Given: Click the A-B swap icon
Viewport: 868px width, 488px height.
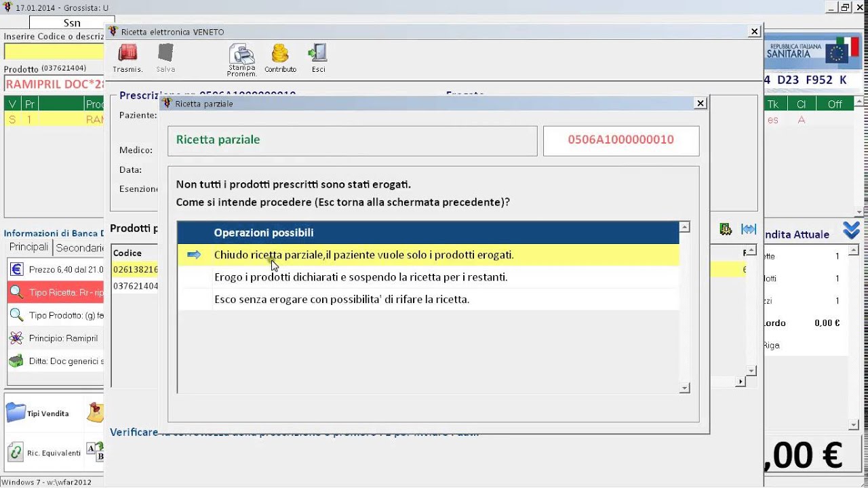Looking at the screenshot, I should coord(96,451).
